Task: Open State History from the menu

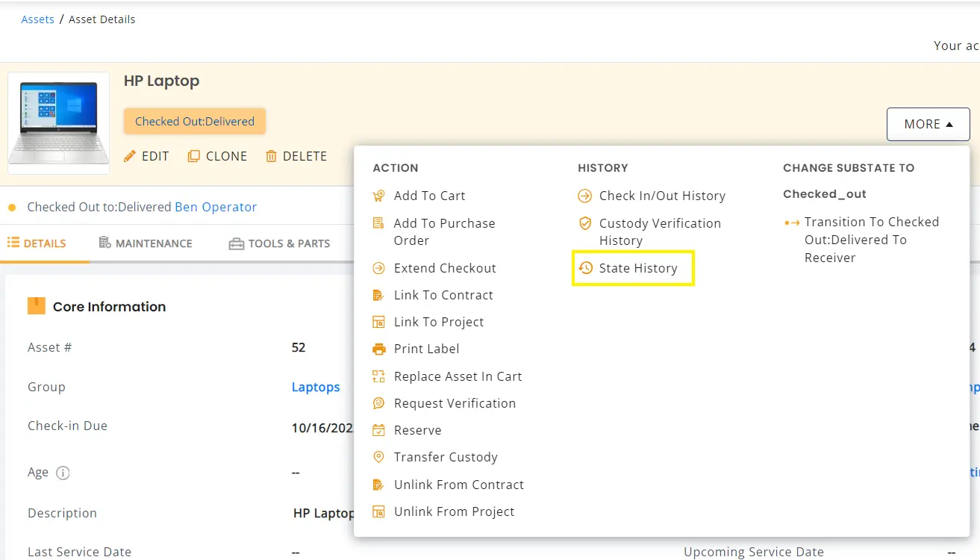Action: [637, 268]
